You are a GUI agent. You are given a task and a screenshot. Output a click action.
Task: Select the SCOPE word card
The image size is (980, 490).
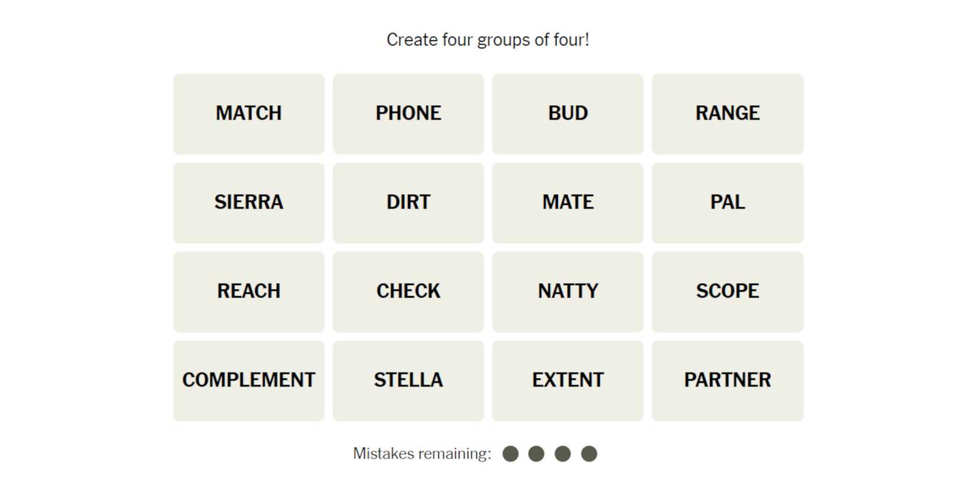[x=727, y=292]
